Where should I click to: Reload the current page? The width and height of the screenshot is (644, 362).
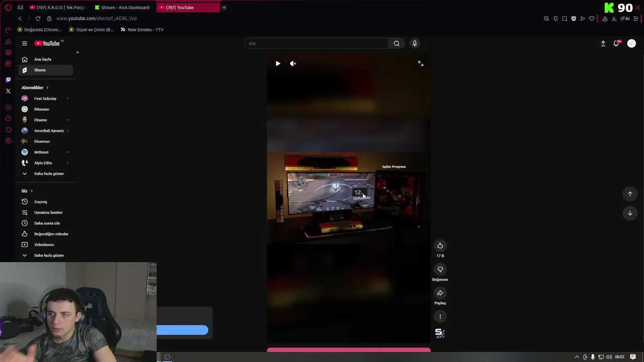point(38,19)
